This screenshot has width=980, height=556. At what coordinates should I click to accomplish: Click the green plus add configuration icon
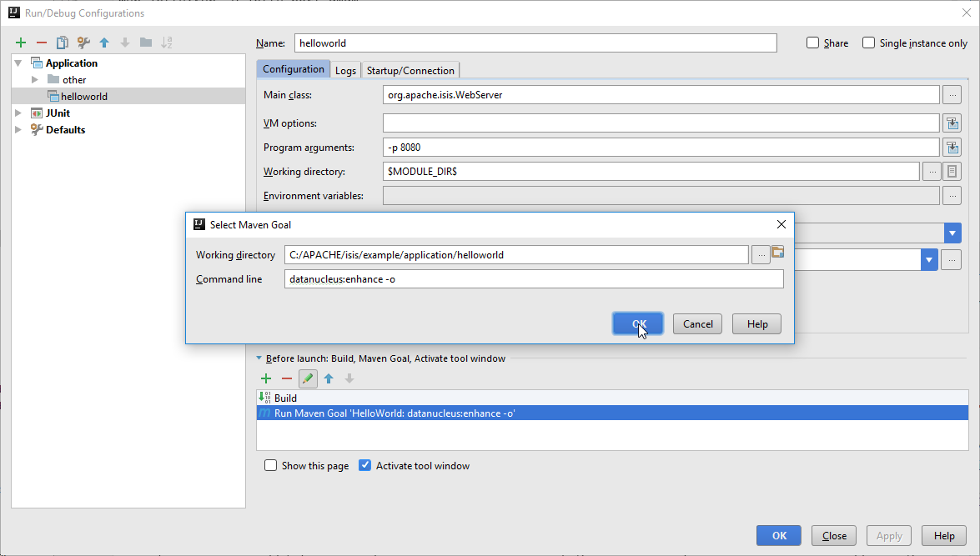point(21,43)
